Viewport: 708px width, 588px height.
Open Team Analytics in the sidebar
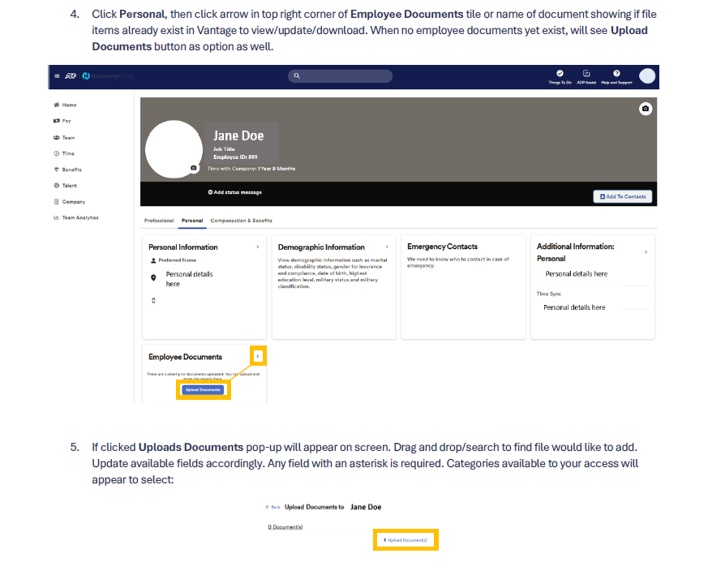coord(79,217)
